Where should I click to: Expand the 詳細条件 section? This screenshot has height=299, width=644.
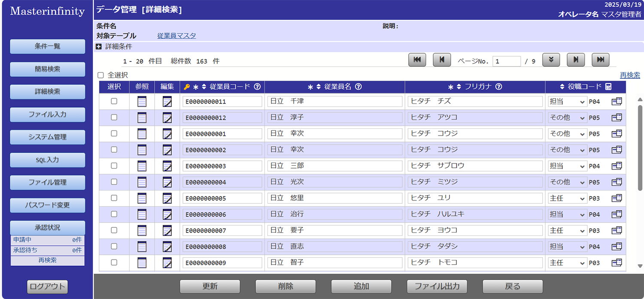(99, 46)
